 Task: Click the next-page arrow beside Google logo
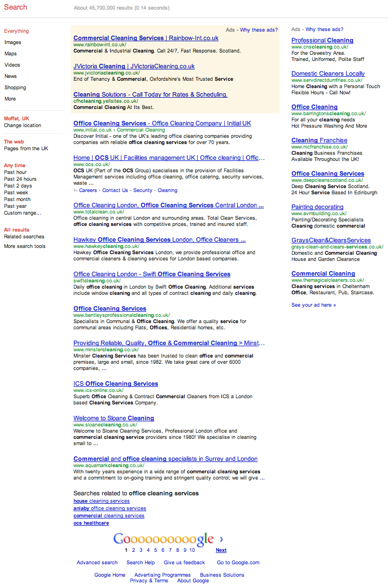(x=221, y=539)
